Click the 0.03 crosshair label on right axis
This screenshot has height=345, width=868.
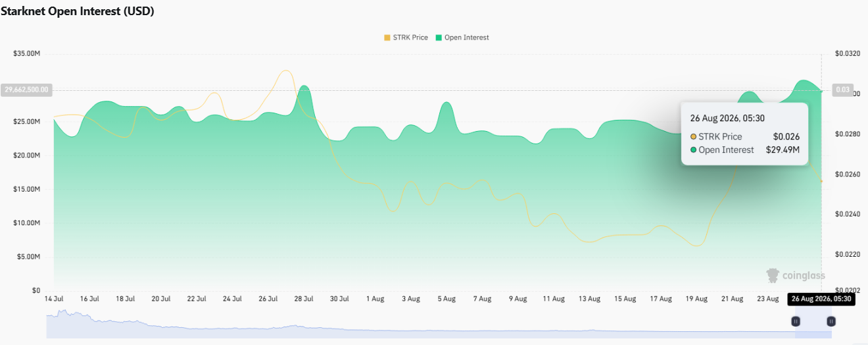(x=842, y=90)
